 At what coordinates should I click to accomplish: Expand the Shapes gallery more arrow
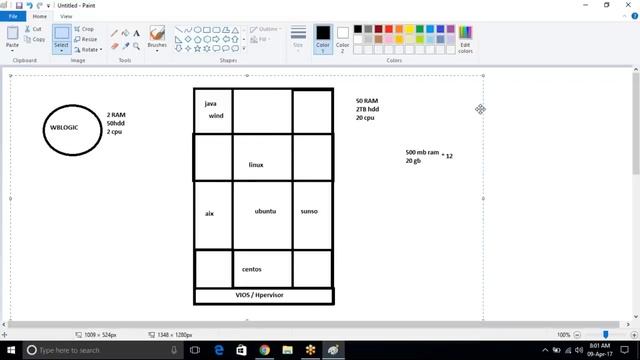point(244,49)
